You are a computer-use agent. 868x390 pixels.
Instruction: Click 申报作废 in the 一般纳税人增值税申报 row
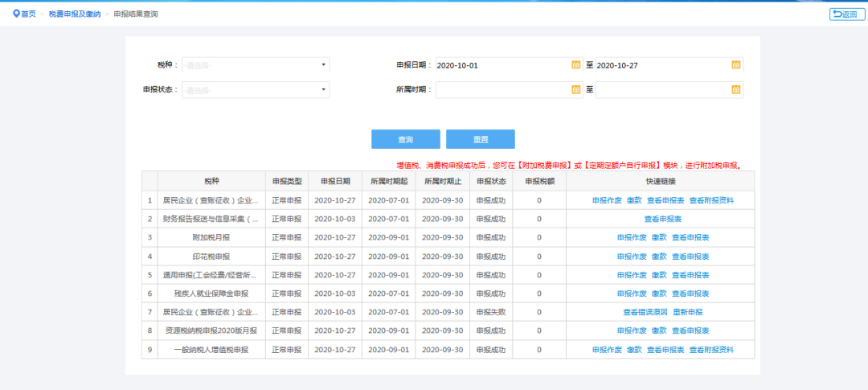tap(607, 350)
